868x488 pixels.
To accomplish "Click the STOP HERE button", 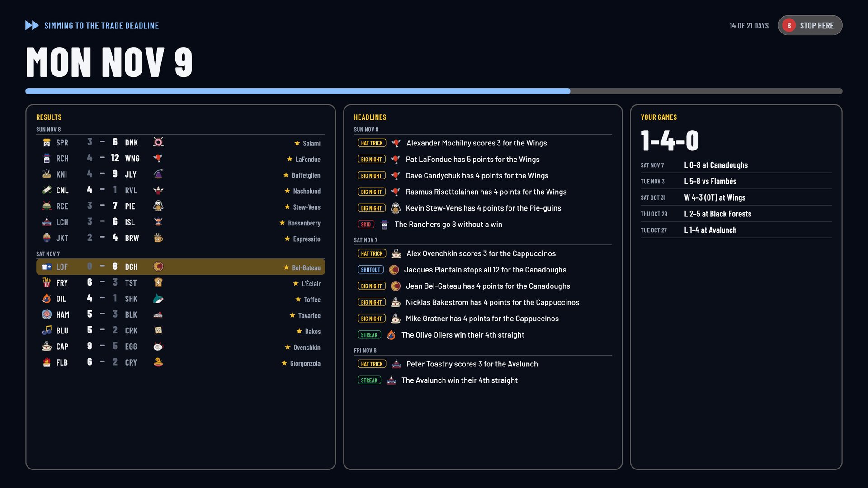I will [x=810, y=25].
